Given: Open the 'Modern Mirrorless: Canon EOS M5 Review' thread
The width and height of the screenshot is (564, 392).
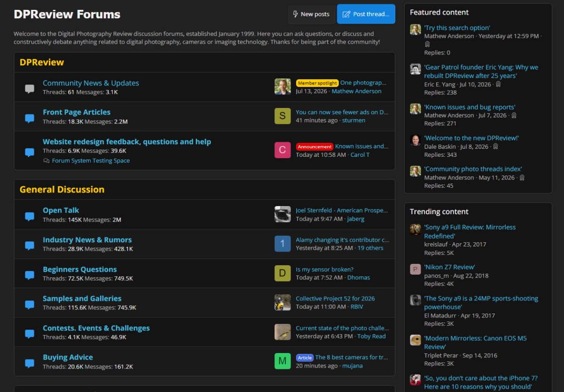Looking at the screenshot, I should (x=475, y=343).
